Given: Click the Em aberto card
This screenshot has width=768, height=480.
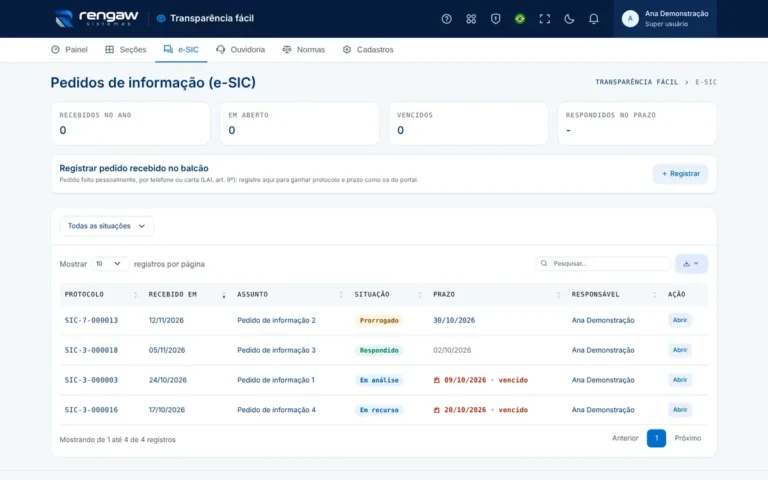Looking at the screenshot, I should [x=299, y=123].
